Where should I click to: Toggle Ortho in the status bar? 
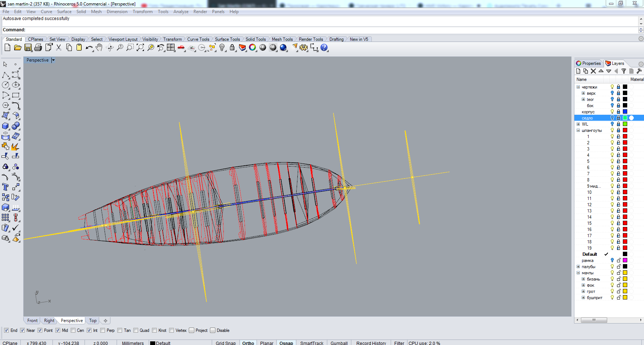coord(248,343)
